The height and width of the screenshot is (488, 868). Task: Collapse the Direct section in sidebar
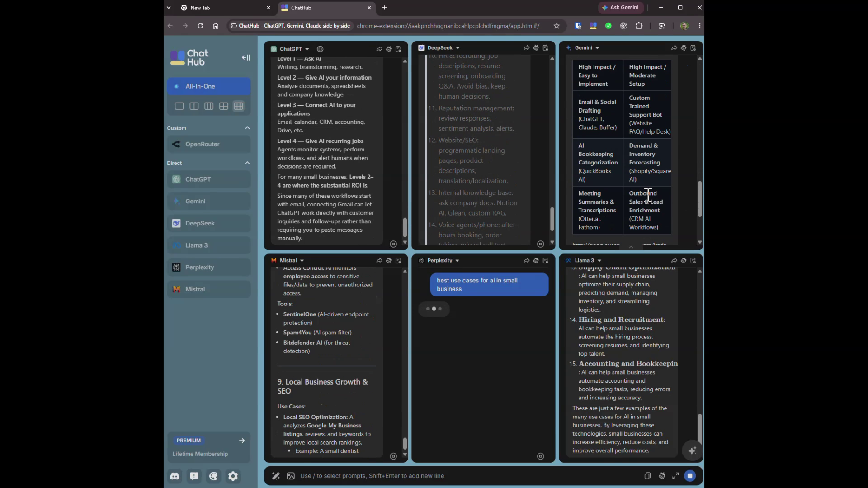[247, 163]
